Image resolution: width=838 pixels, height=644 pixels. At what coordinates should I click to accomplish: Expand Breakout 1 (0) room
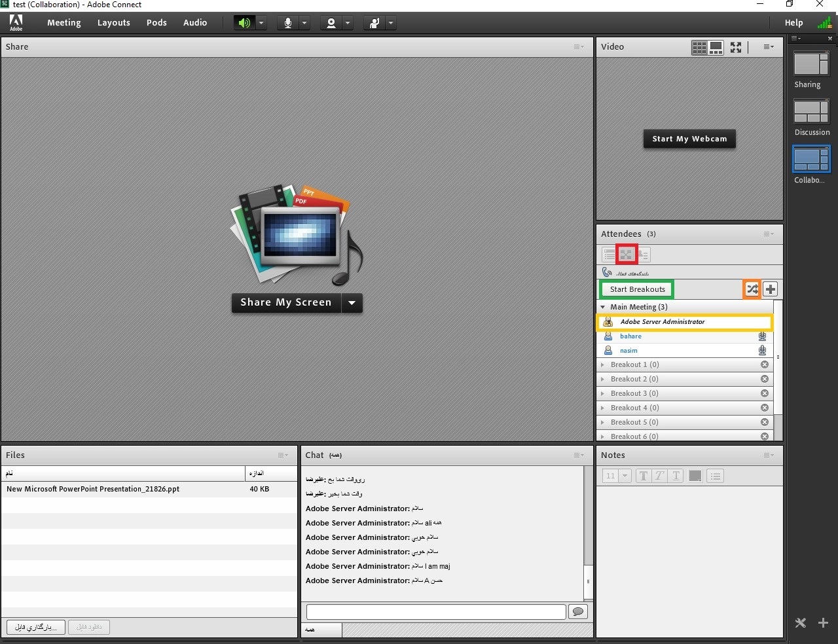[603, 365]
